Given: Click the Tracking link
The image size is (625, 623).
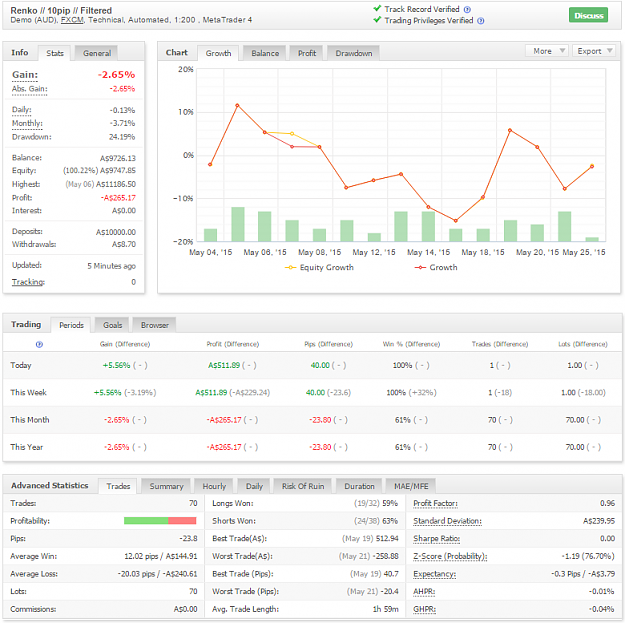Looking at the screenshot, I should pyautogui.click(x=28, y=282).
